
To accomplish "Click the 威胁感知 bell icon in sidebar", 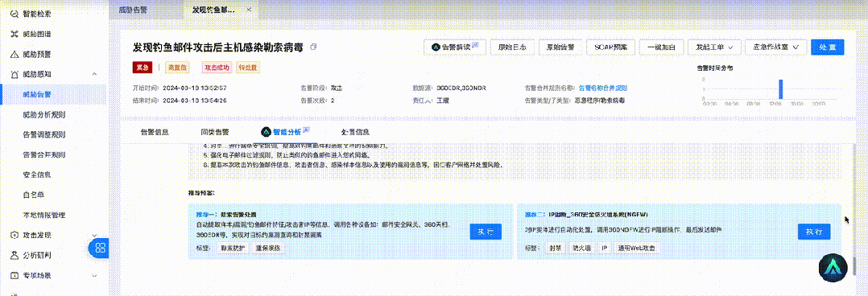I will (x=14, y=74).
